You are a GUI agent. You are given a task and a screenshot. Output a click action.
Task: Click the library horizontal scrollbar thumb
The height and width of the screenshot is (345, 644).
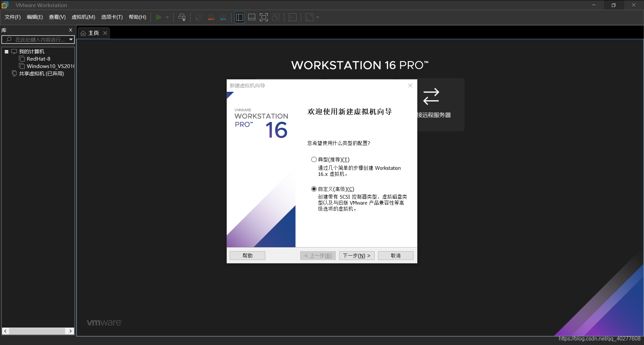37,331
